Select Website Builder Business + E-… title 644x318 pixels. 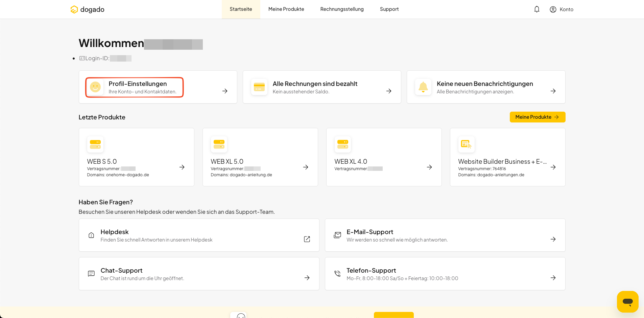pos(502,161)
